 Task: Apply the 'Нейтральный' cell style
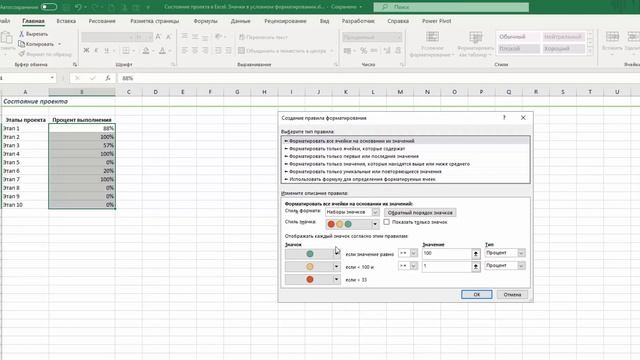(x=563, y=37)
